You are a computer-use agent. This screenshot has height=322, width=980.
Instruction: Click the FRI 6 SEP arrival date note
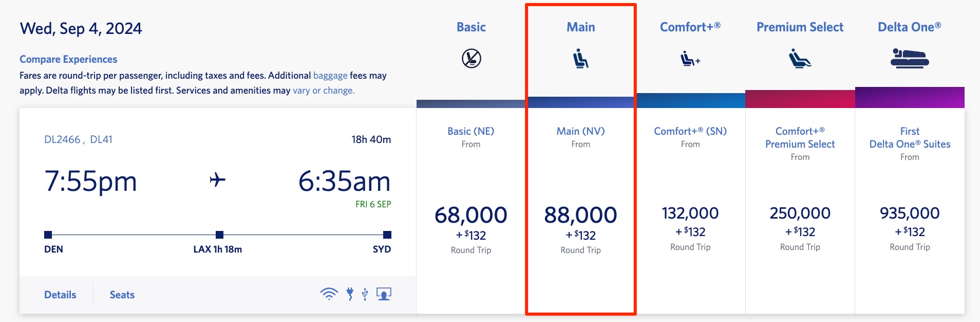click(373, 204)
